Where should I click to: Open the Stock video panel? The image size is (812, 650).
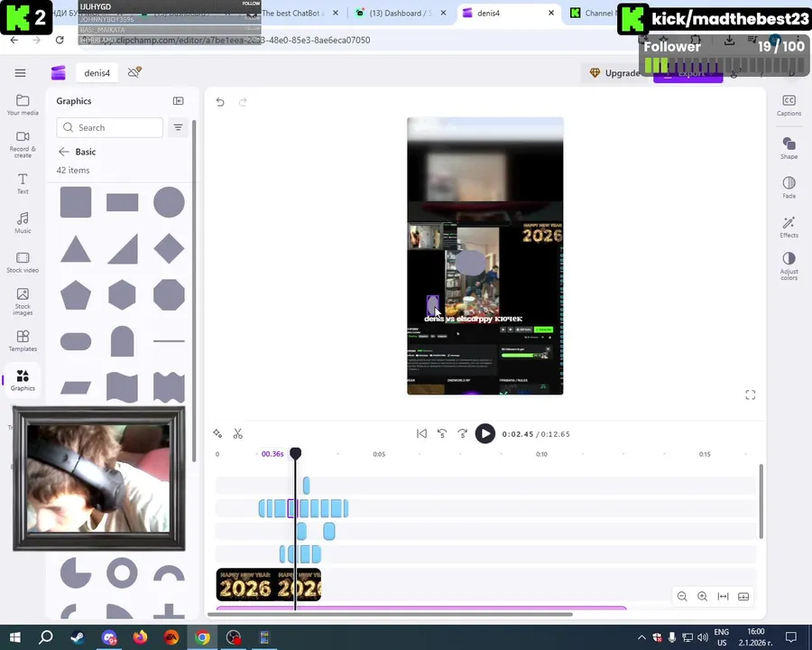(23, 263)
